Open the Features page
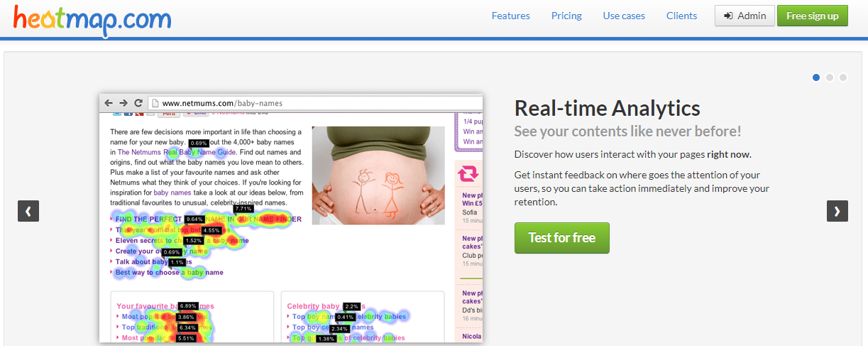This screenshot has height=346, width=868. (x=510, y=16)
